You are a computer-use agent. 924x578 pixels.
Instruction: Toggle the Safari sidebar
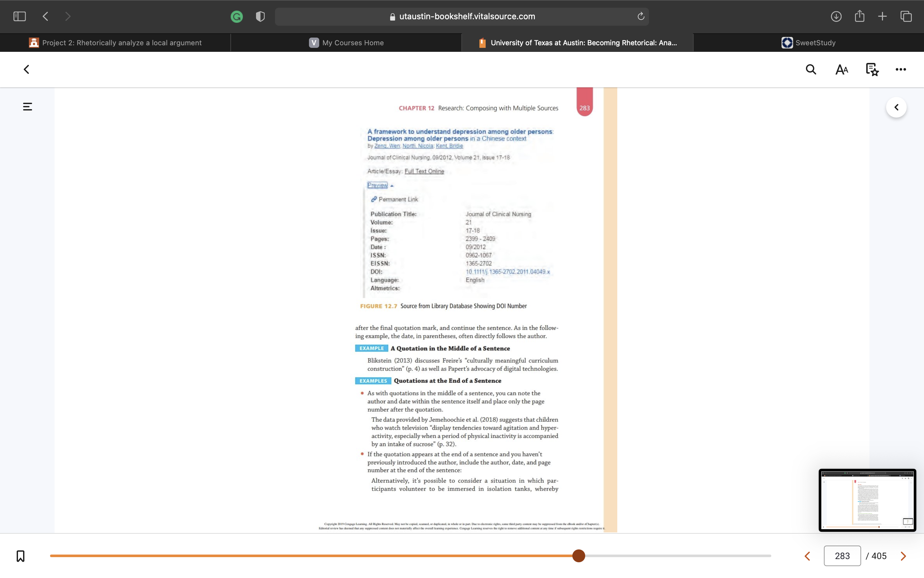(x=20, y=16)
